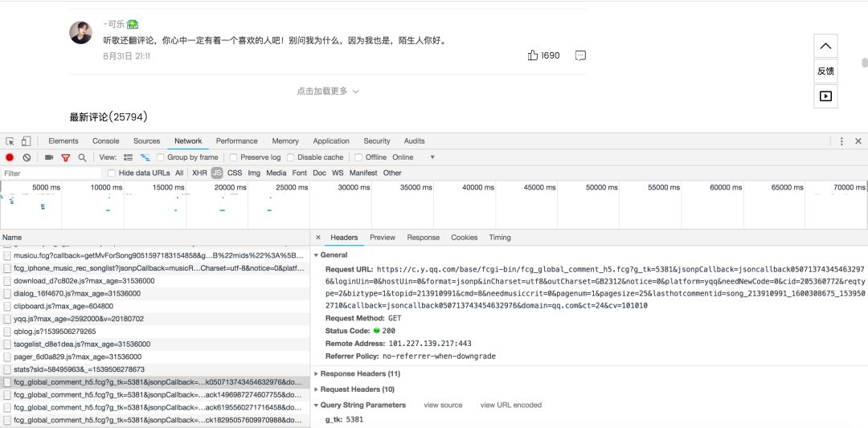The width and height of the screenshot is (868, 428).
Task: Filter requests by XHR
Action: [x=199, y=173]
